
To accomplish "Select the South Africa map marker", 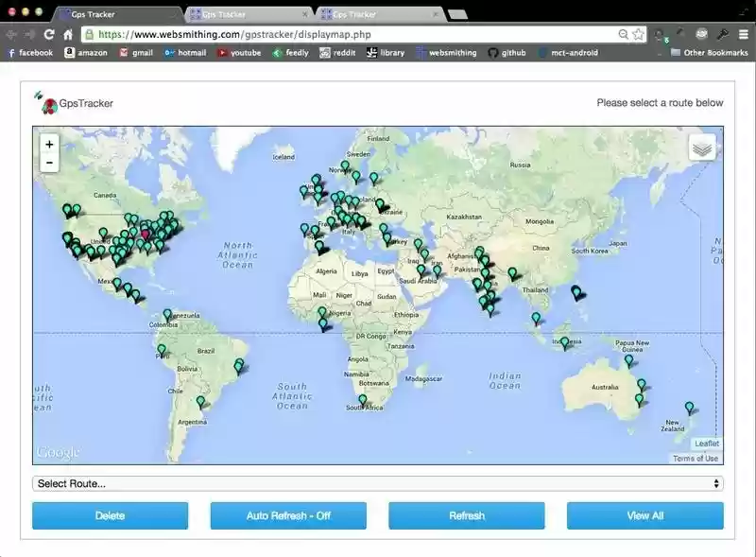I will click(362, 401).
